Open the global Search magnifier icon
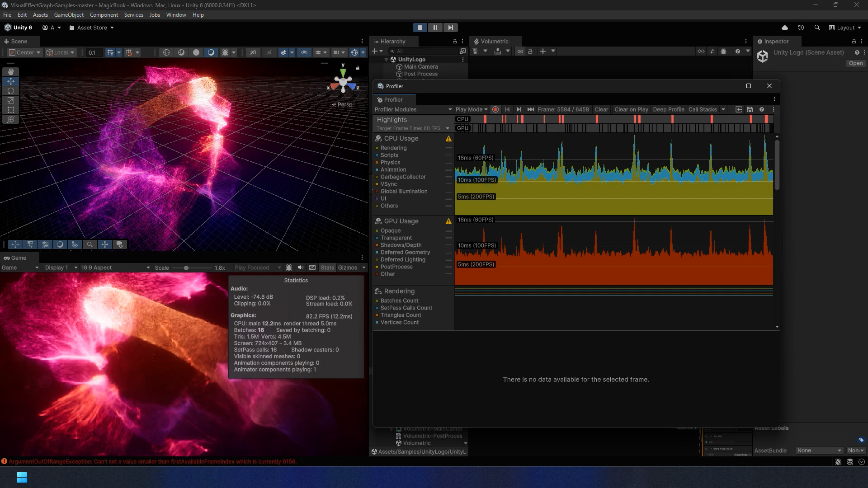 click(817, 28)
